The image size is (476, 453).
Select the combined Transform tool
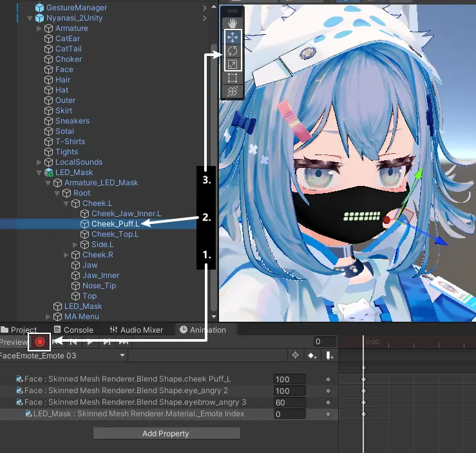click(x=233, y=91)
